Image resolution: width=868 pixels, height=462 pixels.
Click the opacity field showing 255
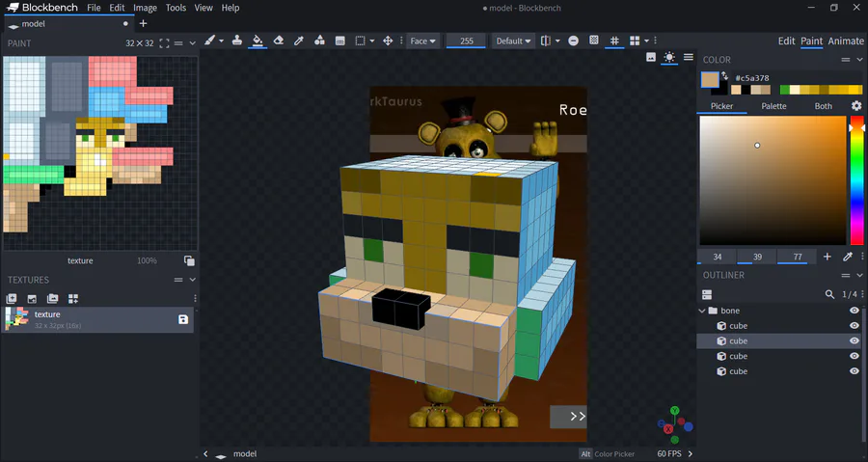click(466, 41)
